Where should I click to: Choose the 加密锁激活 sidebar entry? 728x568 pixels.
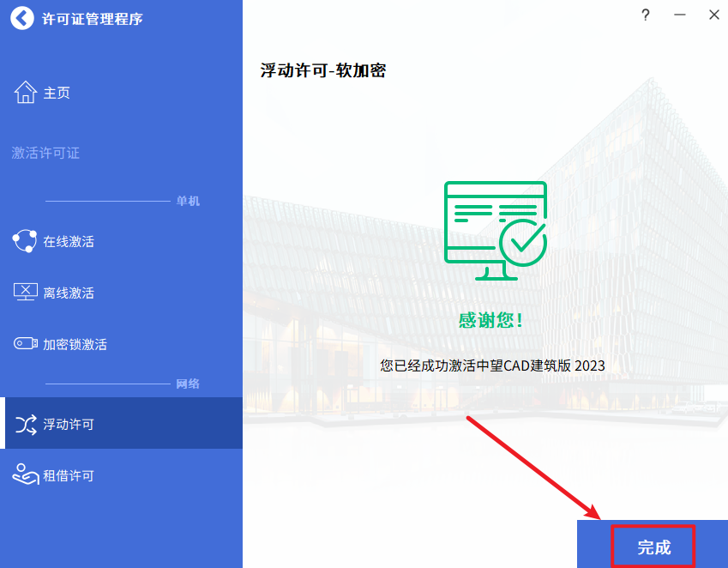tap(75, 345)
